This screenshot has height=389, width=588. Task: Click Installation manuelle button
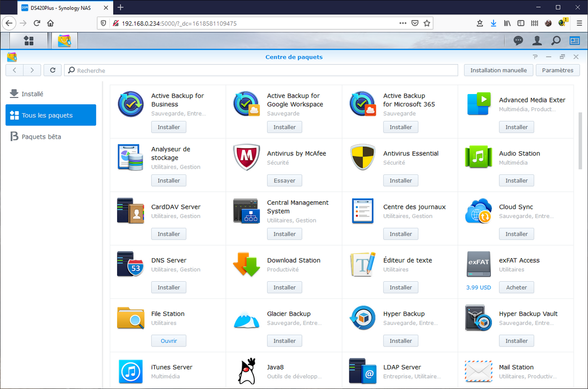click(498, 70)
